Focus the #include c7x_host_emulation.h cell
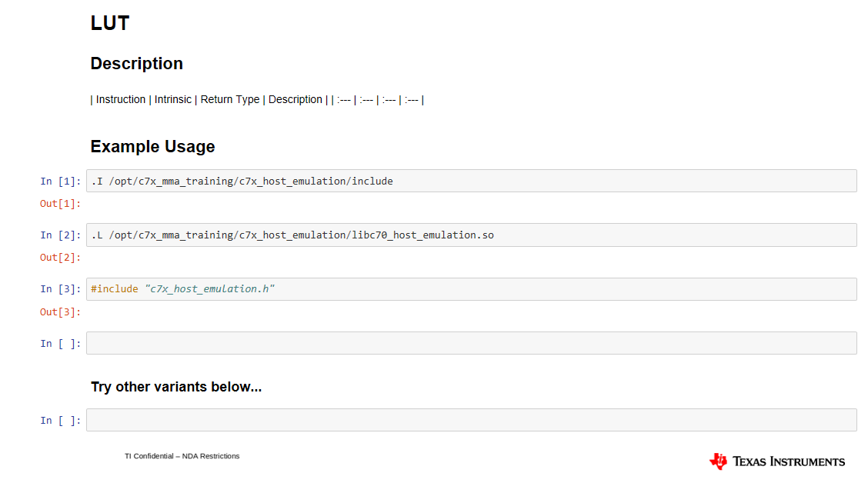 tap(471, 289)
